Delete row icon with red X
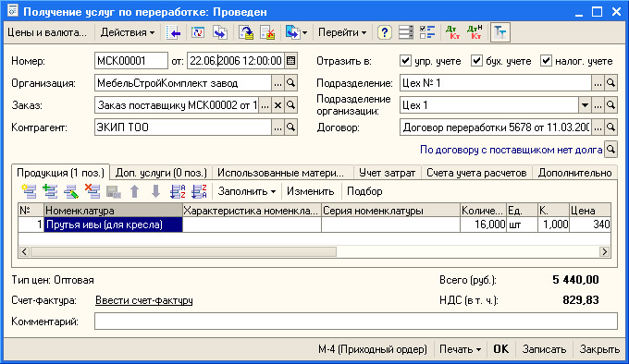629x364 pixels. click(92, 191)
